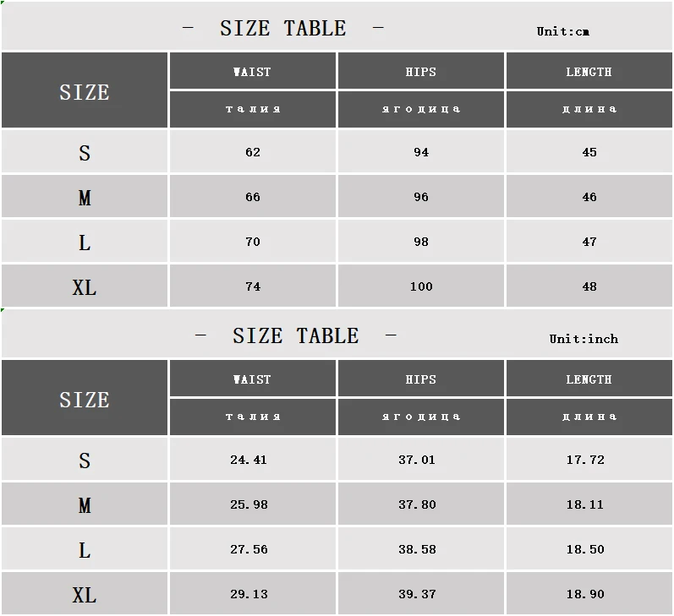Click waist value 29.13 for size XL
This screenshot has height=616, width=674.
point(249,594)
